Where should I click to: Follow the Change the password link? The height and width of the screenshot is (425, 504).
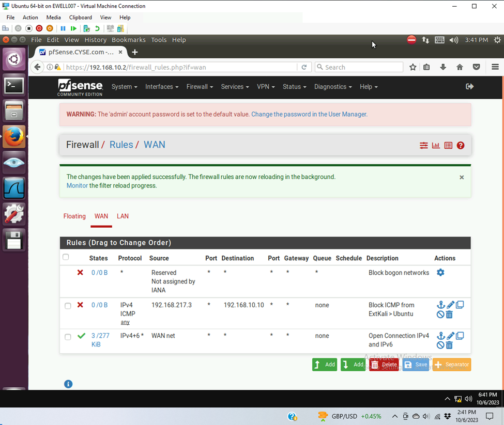pyautogui.click(x=309, y=114)
